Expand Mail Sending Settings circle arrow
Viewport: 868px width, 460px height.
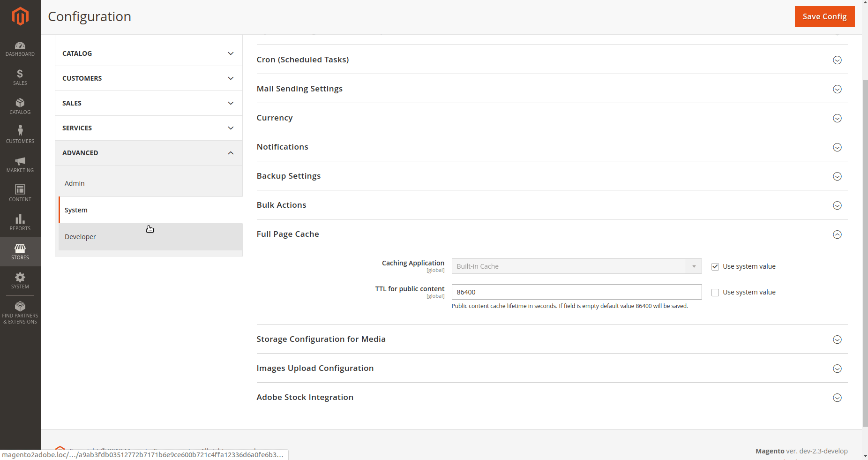tap(837, 89)
